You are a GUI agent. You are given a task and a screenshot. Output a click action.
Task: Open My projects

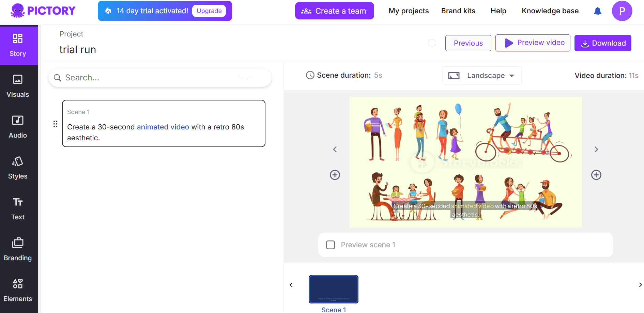click(408, 11)
